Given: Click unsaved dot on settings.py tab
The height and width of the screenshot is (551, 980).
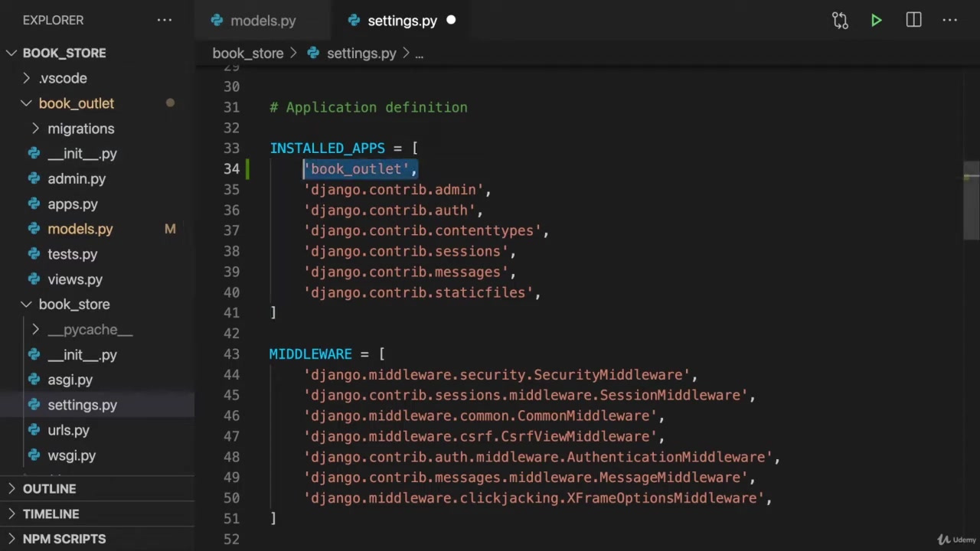Looking at the screenshot, I should pyautogui.click(x=451, y=21).
